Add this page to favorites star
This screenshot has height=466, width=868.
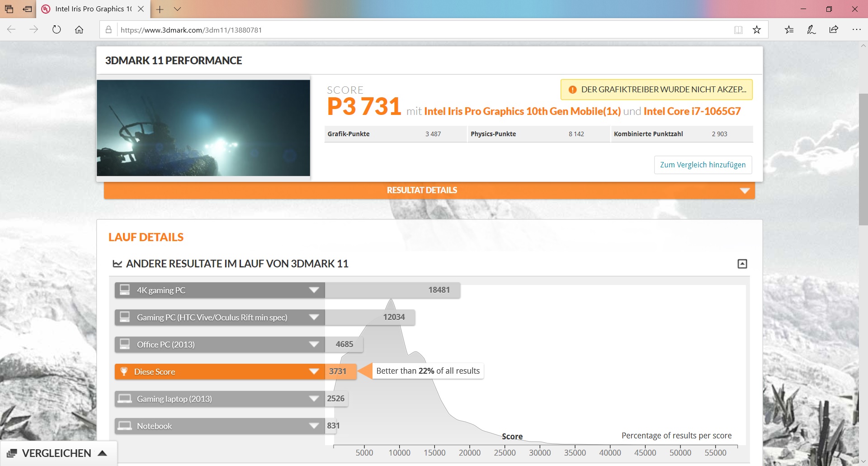pyautogui.click(x=757, y=30)
